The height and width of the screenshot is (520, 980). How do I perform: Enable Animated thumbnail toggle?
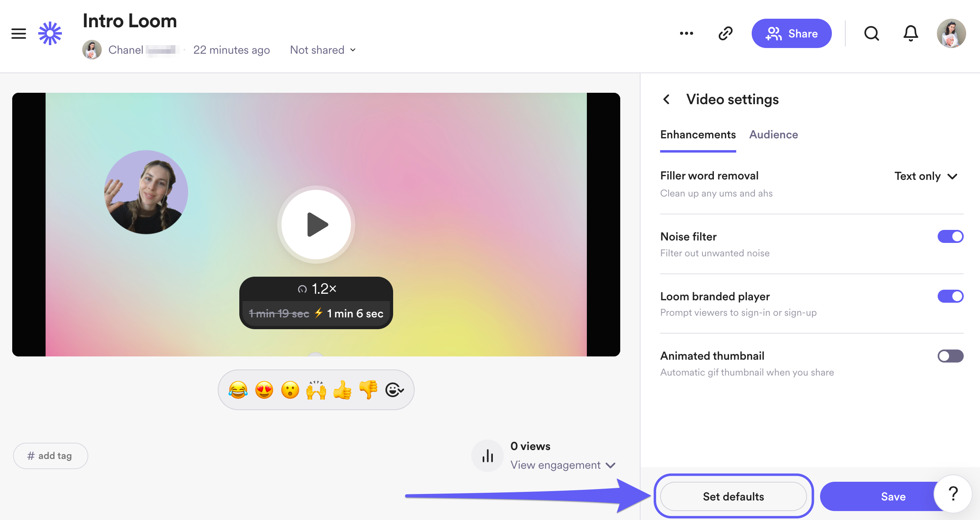point(950,356)
